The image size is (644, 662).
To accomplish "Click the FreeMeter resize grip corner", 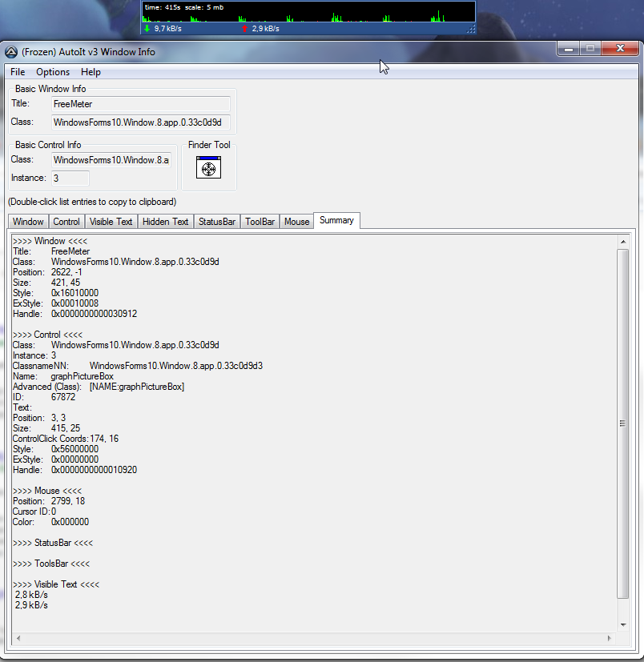I will 471,30.
